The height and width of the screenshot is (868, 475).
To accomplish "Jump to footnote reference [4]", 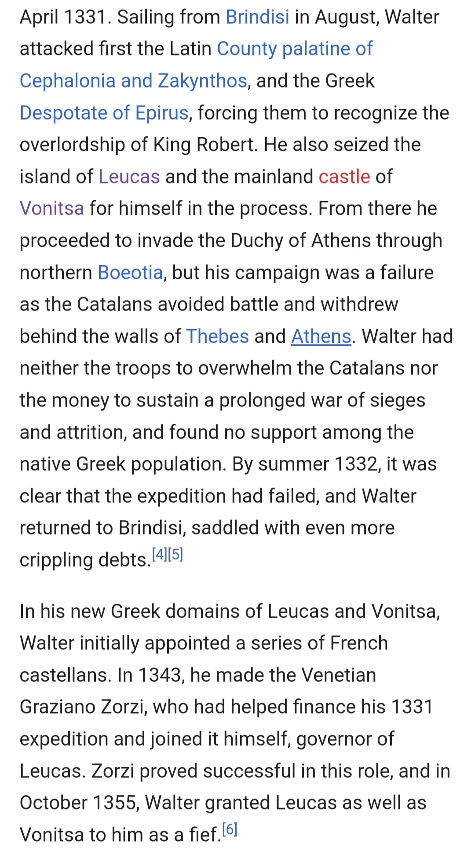I will [x=160, y=554].
